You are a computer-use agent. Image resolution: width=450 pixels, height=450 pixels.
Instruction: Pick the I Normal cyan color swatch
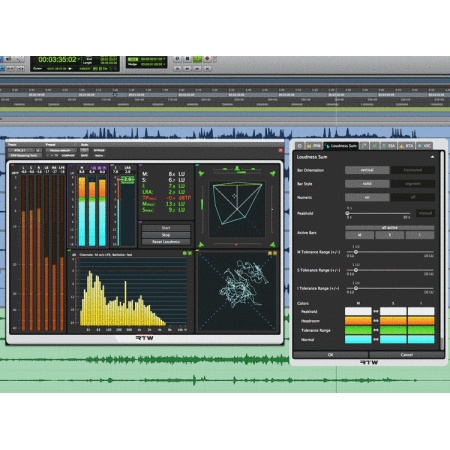421,339
